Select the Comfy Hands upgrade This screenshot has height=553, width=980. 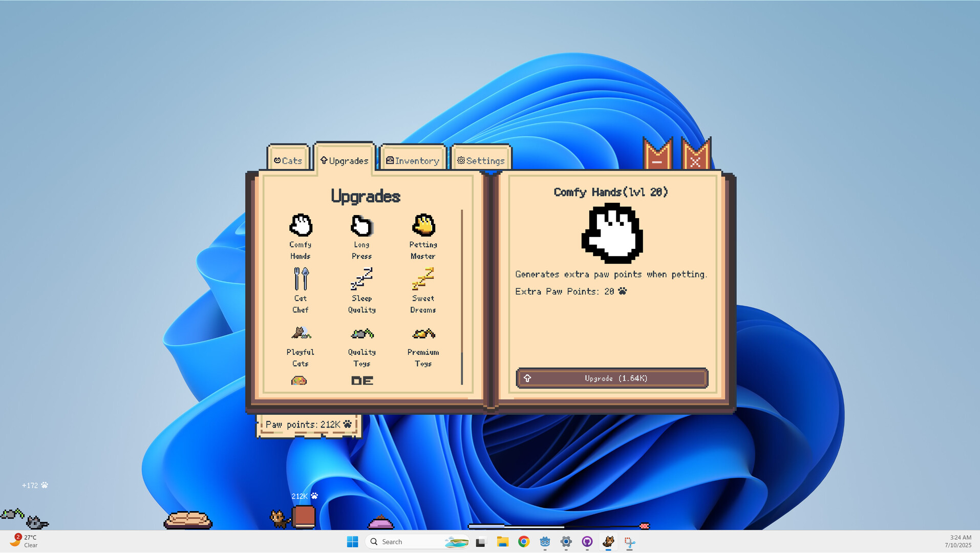pos(300,237)
